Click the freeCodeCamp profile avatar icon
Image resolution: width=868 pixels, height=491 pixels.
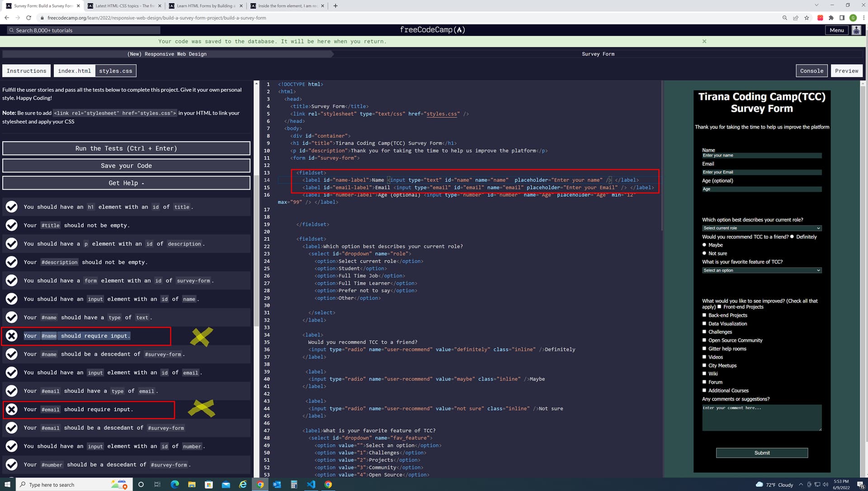[x=856, y=30]
